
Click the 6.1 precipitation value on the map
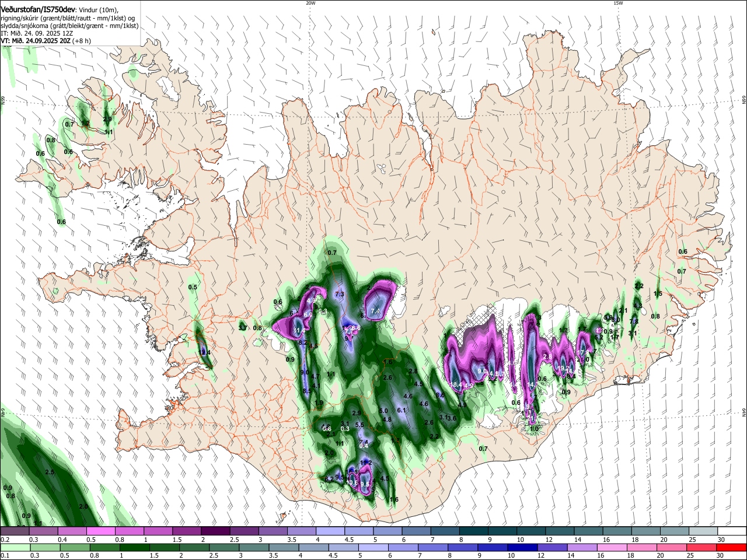pyautogui.click(x=401, y=411)
